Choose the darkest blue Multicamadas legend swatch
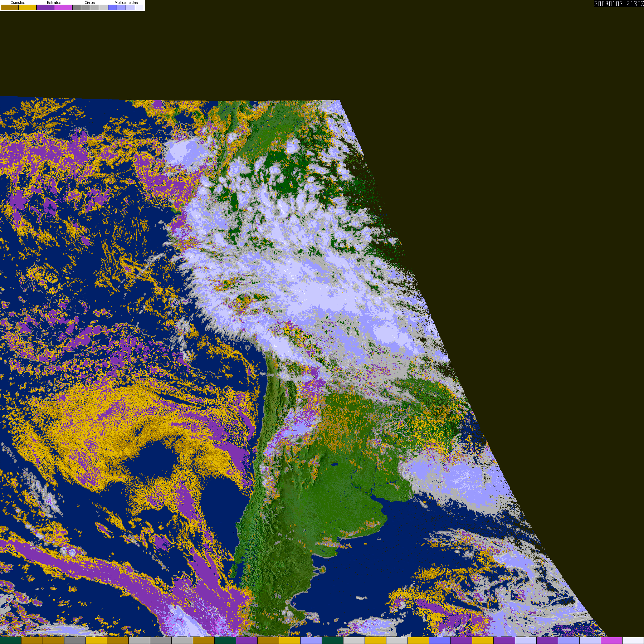Viewport: 644px width, 644px height. (x=112, y=7)
